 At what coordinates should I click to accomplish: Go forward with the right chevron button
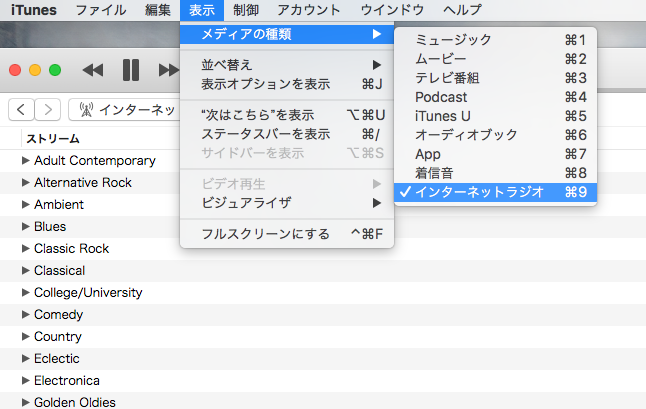click(x=48, y=110)
